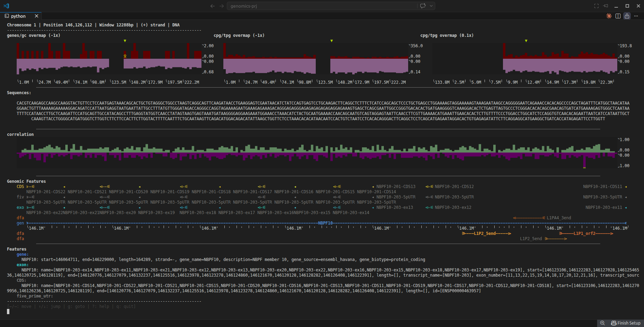Image resolution: width=644 pixels, height=327 pixels.
Task: Open the Copilot chat icon in title bar
Action: point(423,6)
